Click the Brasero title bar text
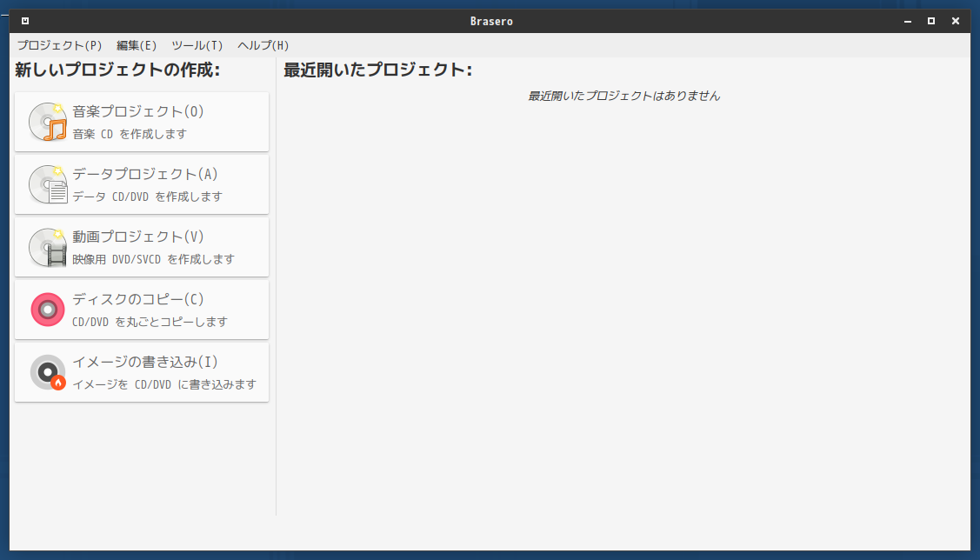Image resolution: width=980 pixels, height=560 pixels. tap(491, 21)
